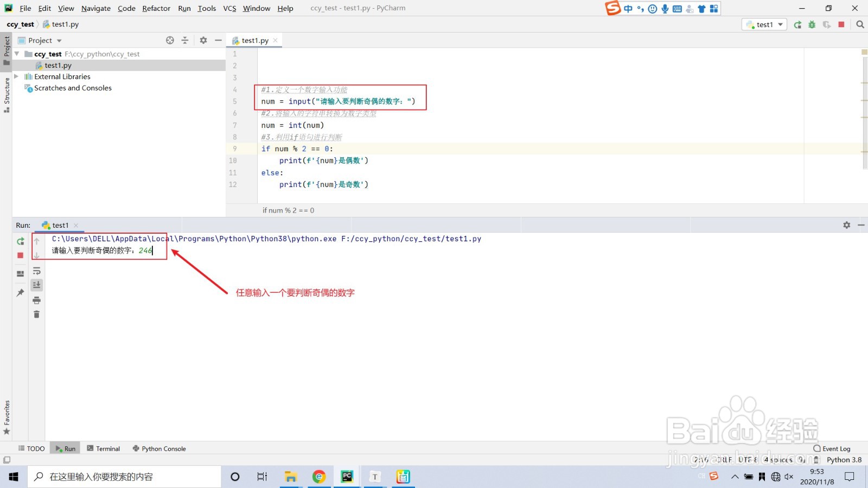This screenshot has height=488, width=868.
Task: Change the 4 spaces indent setting
Action: point(778,460)
